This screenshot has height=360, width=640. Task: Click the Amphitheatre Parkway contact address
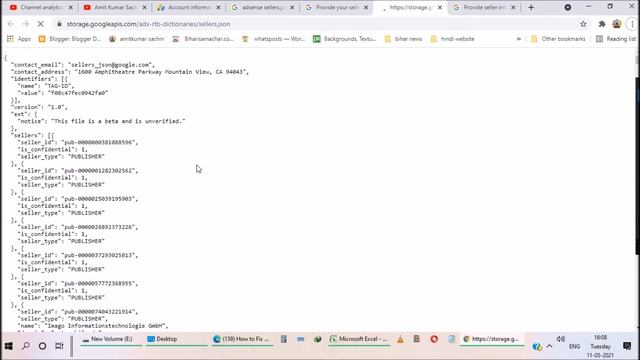point(161,71)
